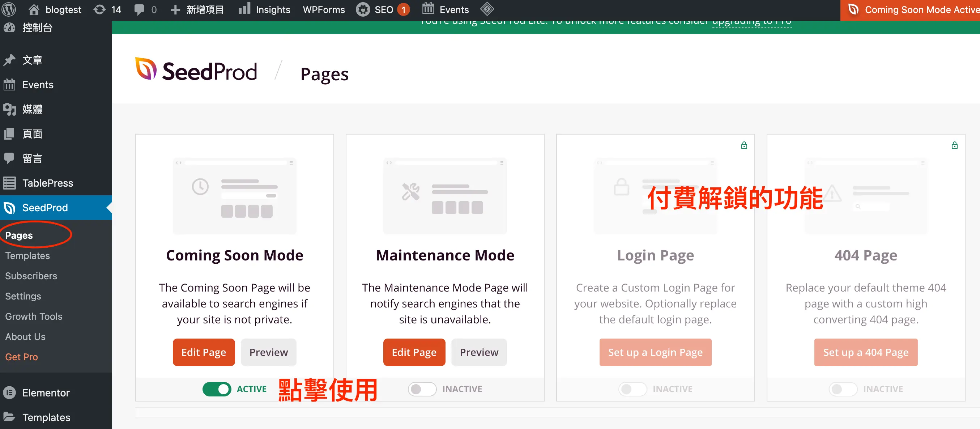Open Settings in the SeedProd submenu
980x429 pixels.
(x=23, y=296)
